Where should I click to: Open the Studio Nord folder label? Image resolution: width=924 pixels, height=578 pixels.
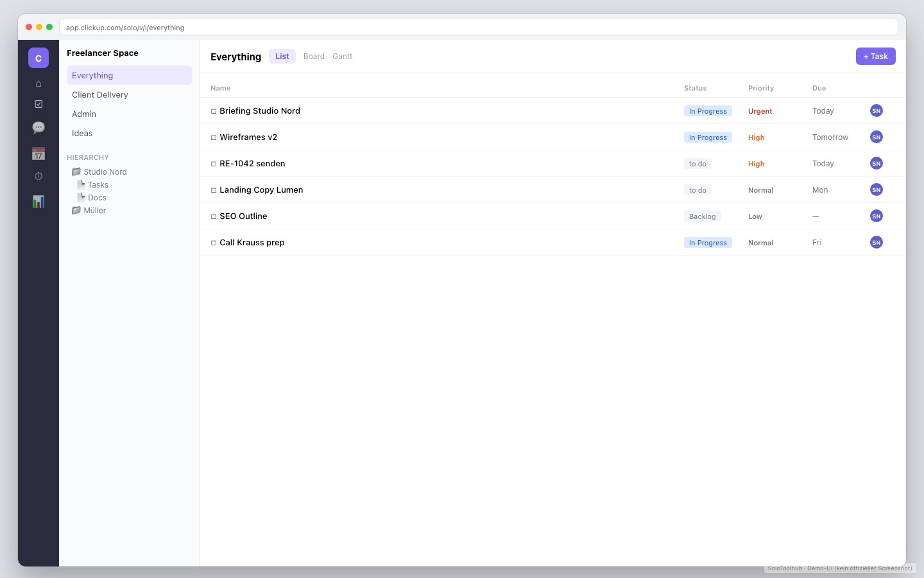(x=105, y=172)
